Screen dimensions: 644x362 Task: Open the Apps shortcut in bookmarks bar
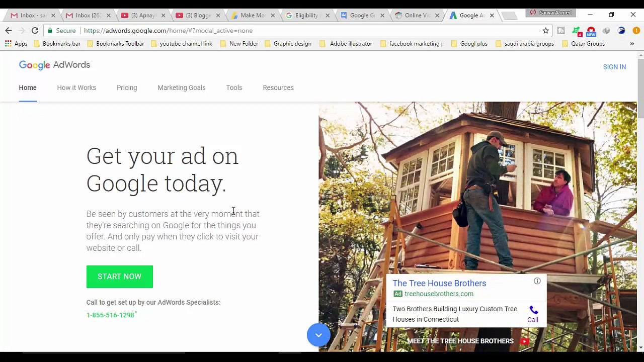tap(16, 44)
